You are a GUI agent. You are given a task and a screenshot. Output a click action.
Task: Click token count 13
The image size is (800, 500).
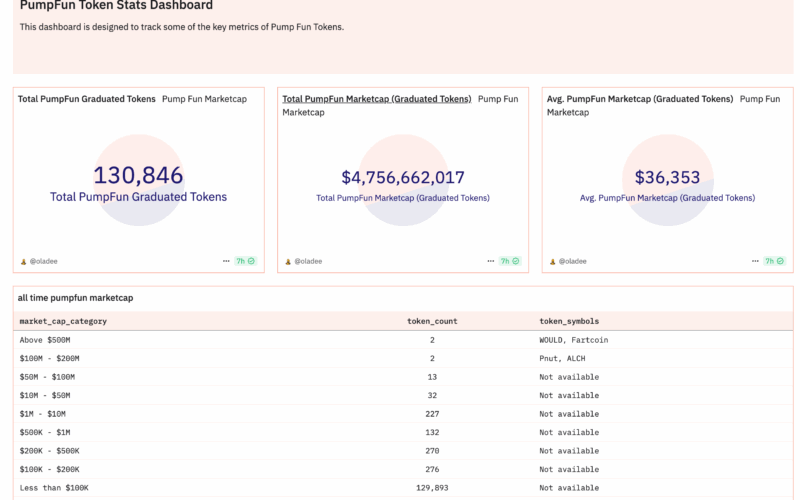coord(432,377)
